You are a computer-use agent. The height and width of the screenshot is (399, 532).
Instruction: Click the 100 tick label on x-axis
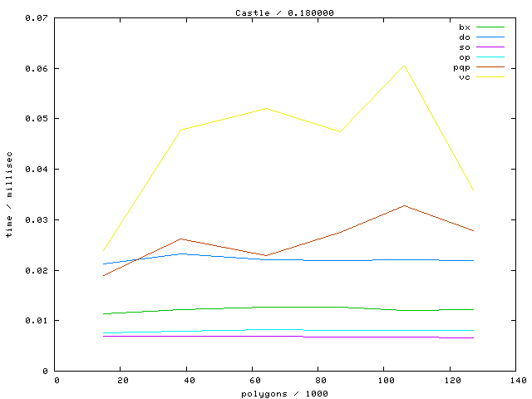[385, 380]
